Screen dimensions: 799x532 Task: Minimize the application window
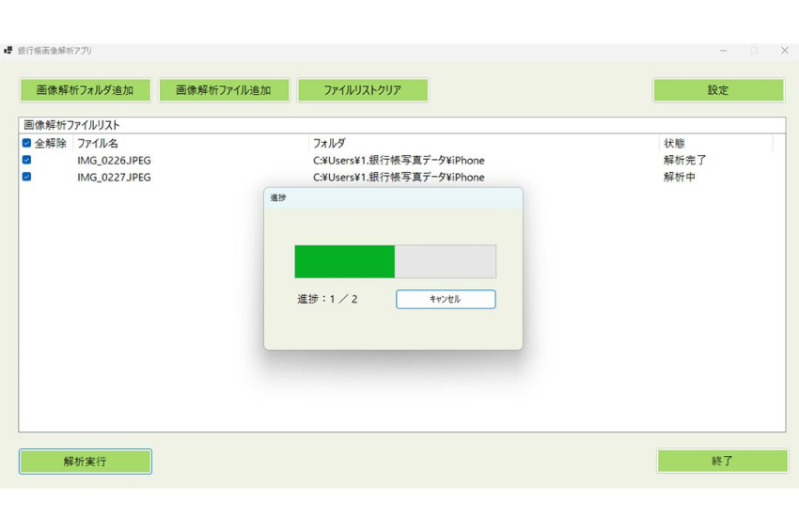coord(723,51)
